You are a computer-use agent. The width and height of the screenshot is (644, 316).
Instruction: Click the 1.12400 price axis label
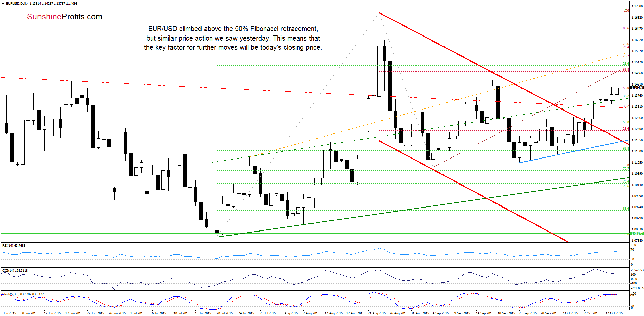click(637, 129)
